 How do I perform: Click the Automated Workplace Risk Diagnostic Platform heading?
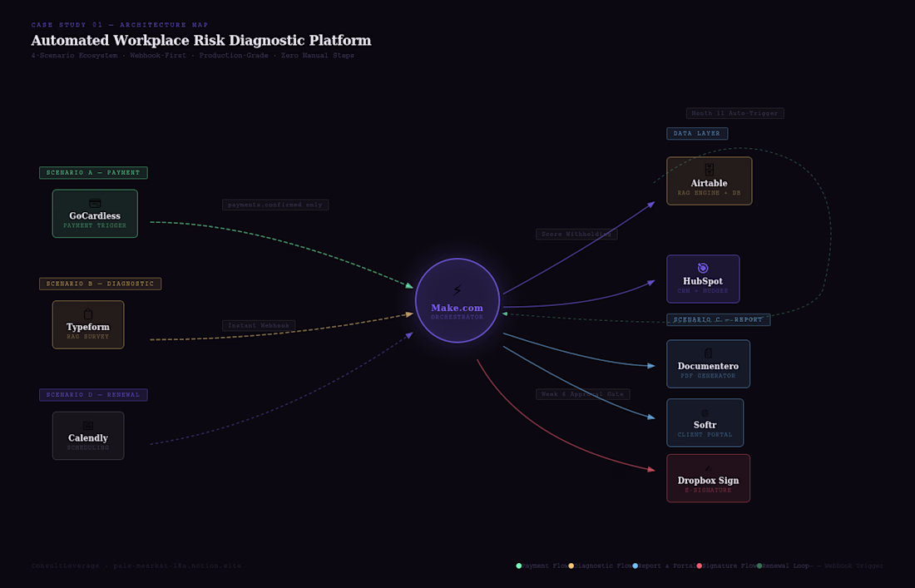(201, 40)
